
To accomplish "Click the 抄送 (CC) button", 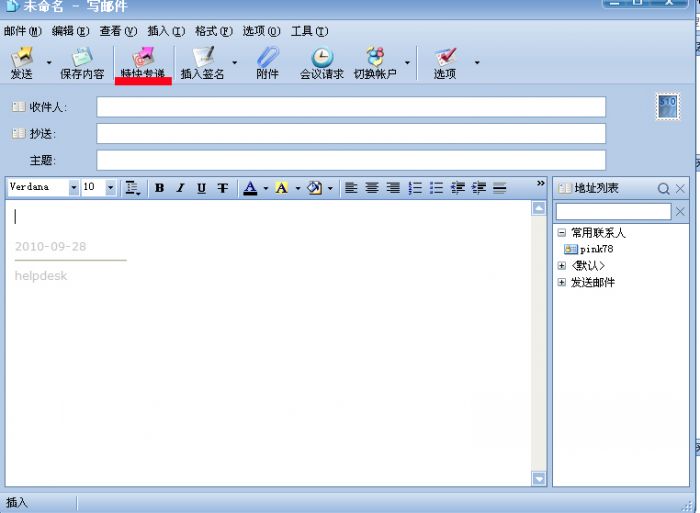I will pos(35,133).
